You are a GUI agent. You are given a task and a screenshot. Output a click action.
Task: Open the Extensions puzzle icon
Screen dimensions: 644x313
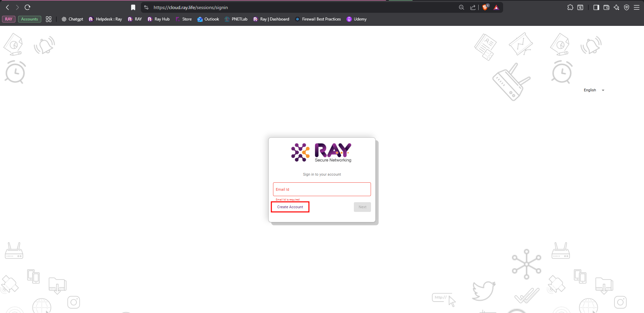pyautogui.click(x=570, y=7)
